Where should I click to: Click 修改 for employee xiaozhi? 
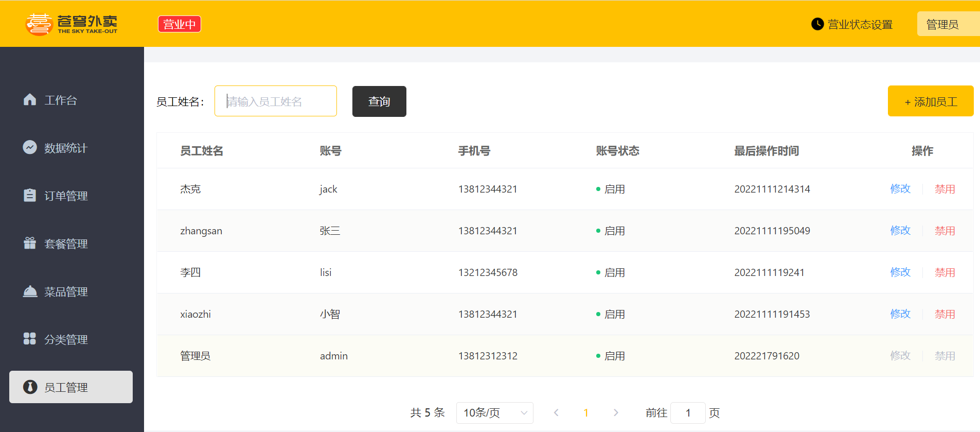(x=900, y=314)
